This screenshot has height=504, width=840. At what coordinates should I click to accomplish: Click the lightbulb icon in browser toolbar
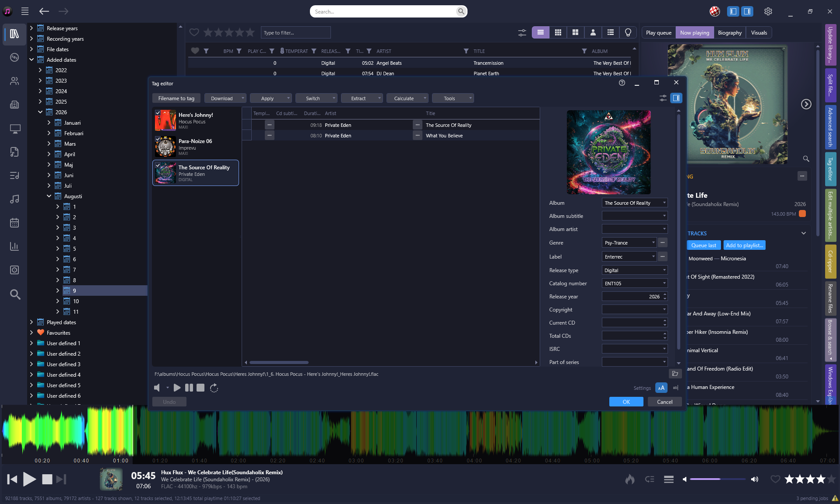(628, 32)
